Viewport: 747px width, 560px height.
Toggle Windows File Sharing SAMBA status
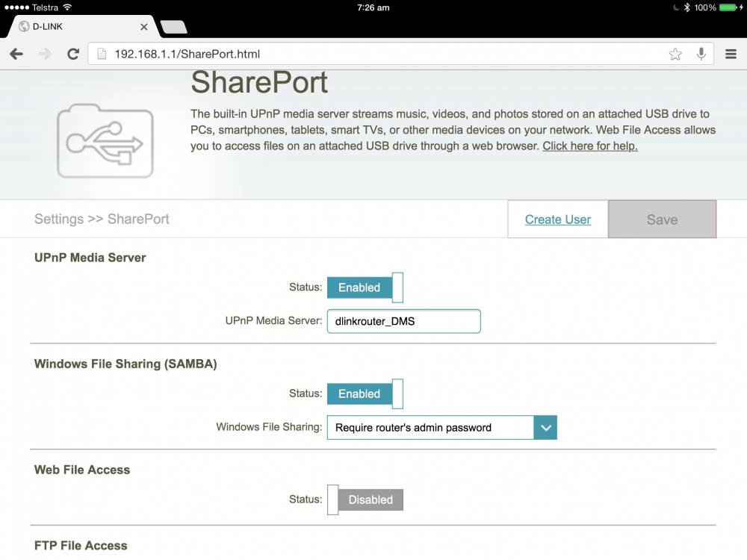click(x=365, y=393)
